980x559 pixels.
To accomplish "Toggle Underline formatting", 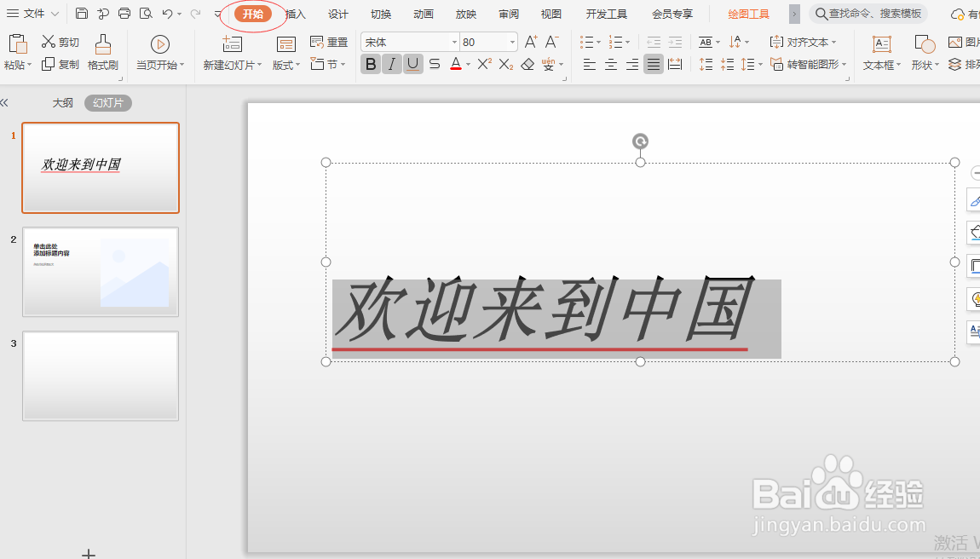I will point(413,64).
